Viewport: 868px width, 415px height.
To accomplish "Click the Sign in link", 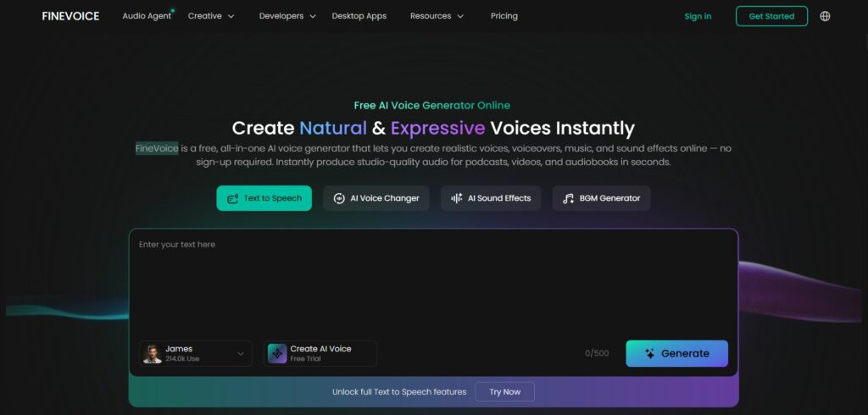I will (698, 16).
